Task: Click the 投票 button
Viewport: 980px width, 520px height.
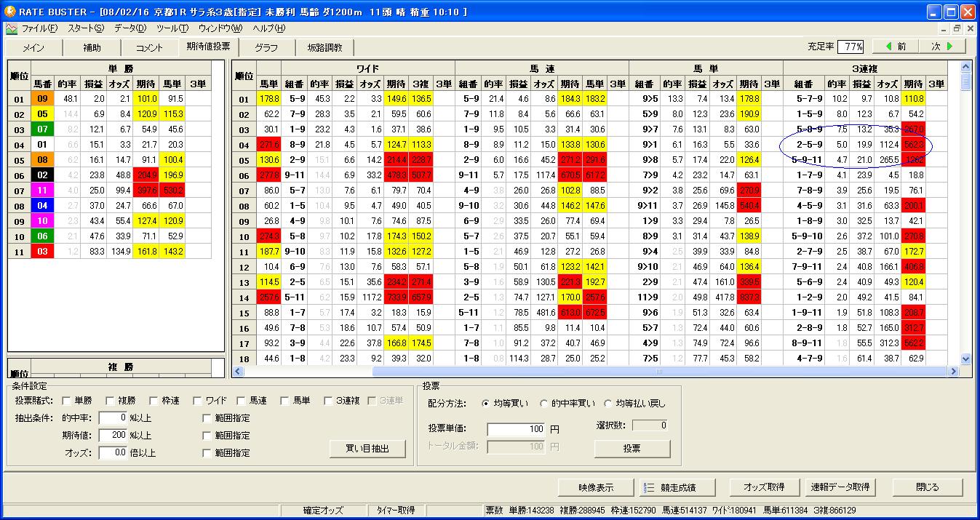Action: point(632,449)
